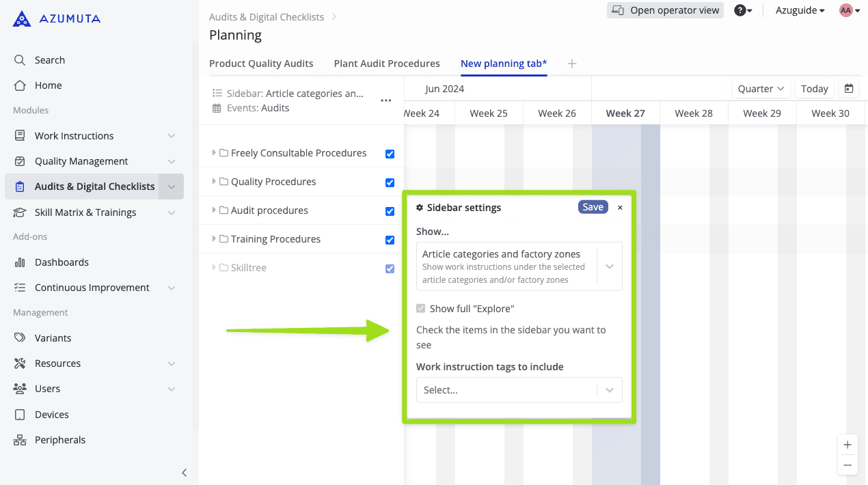Jump to Today in the timeline
The width and height of the screenshot is (868, 485).
click(814, 89)
